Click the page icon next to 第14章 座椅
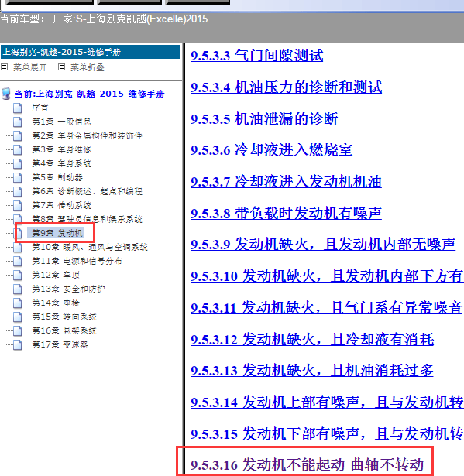 [x=18, y=303]
